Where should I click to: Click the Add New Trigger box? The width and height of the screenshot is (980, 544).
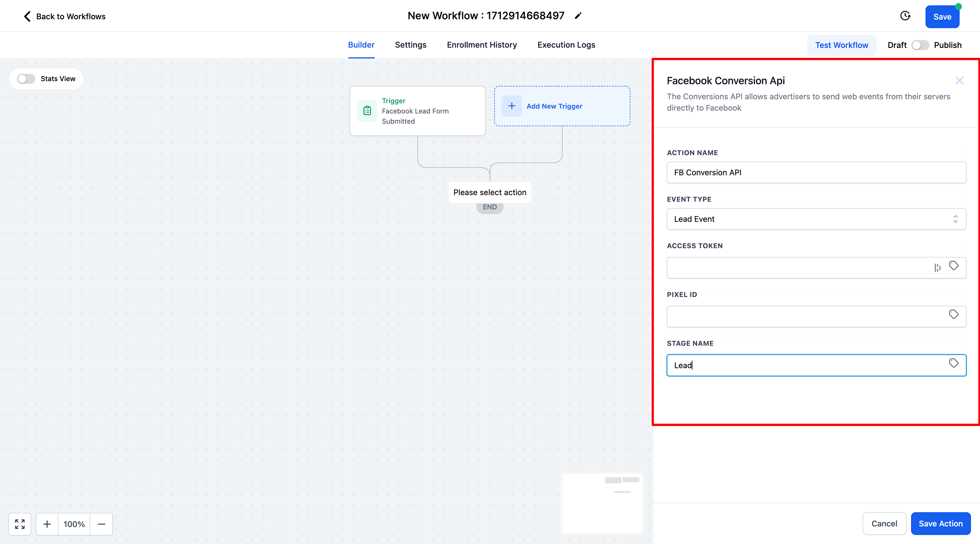tap(562, 106)
